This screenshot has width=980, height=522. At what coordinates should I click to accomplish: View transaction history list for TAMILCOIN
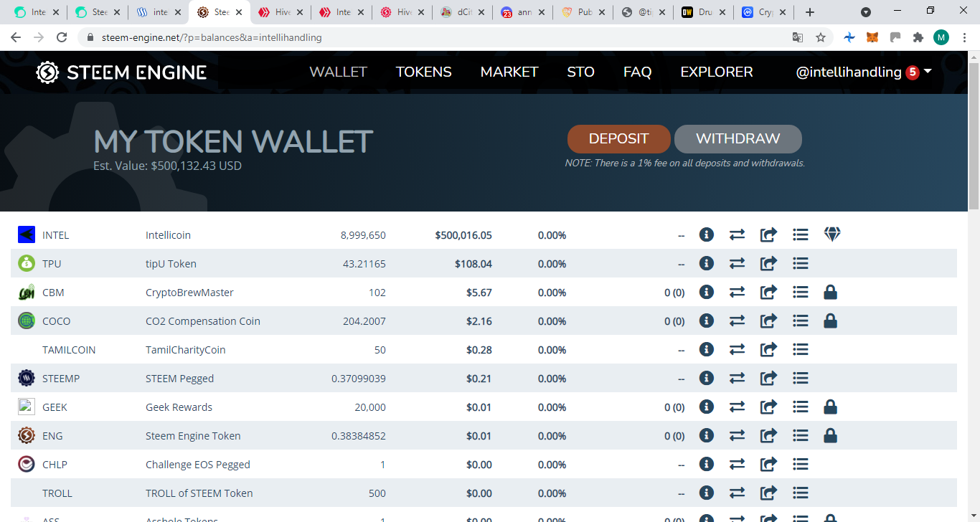coord(801,349)
